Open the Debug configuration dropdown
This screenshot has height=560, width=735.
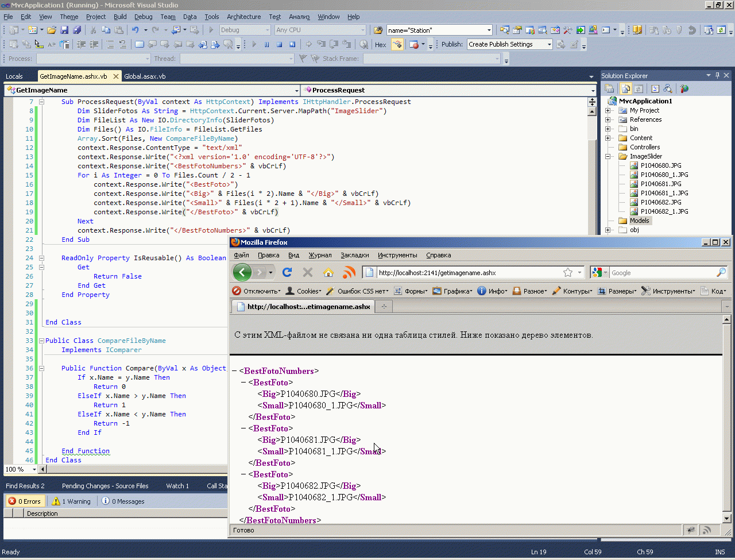pos(267,30)
